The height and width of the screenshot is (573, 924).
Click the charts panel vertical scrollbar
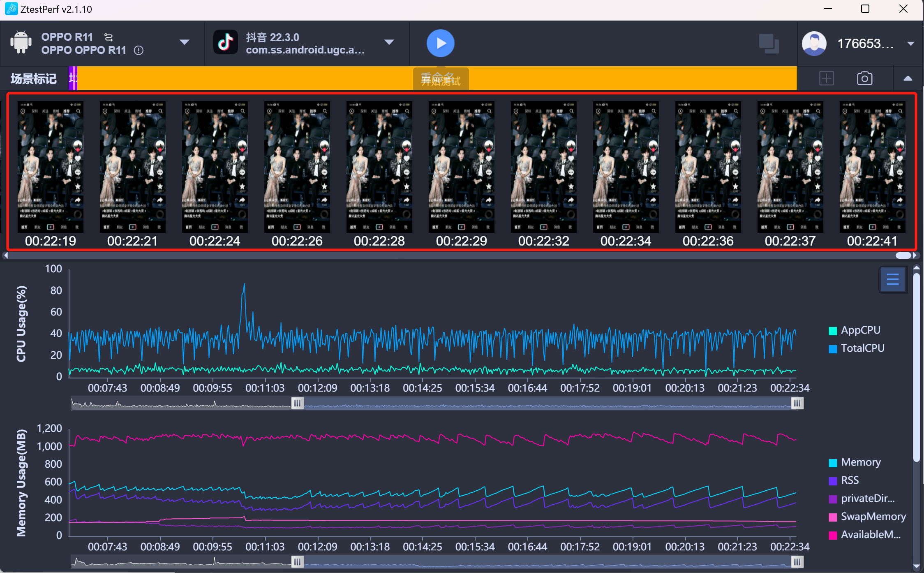pyautogui.click(x=916, y=367)
